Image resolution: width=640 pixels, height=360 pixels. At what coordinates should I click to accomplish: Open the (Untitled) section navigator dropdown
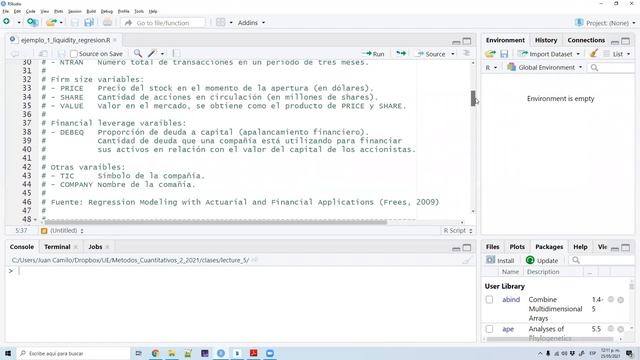62,231
